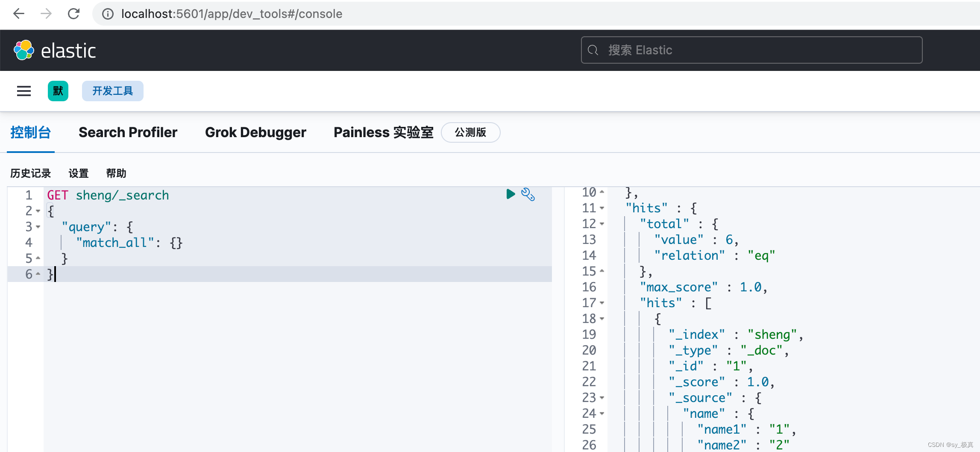Click the magnifier icon in Elastic search
980x452 pixels.
[x=593, y=50]
